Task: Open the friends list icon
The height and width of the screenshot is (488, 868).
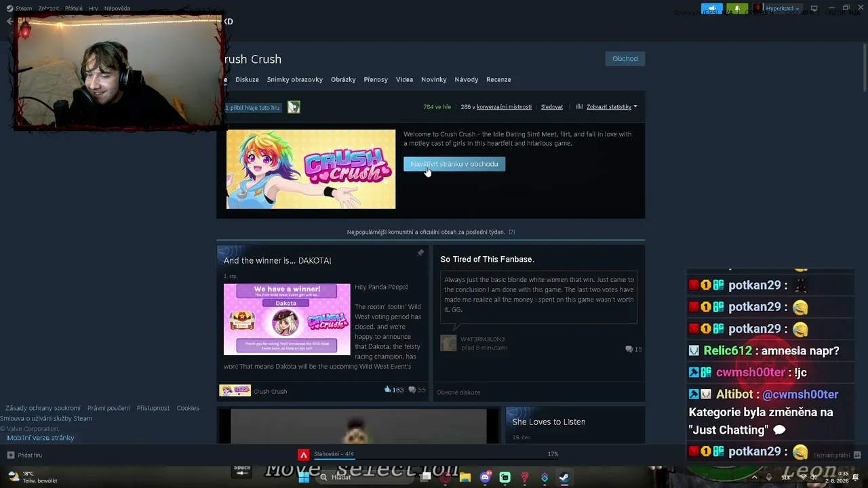Action: tap(857, 455)
